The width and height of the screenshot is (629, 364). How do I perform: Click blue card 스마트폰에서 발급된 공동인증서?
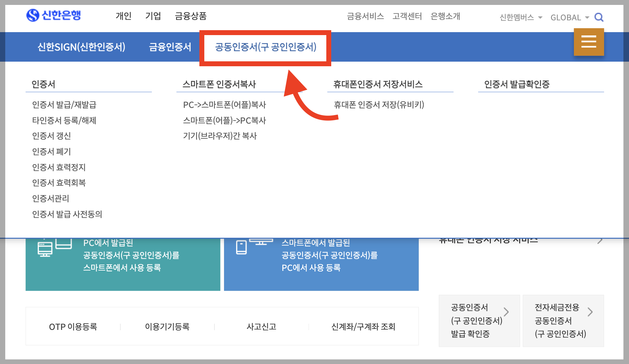(321, 264)
